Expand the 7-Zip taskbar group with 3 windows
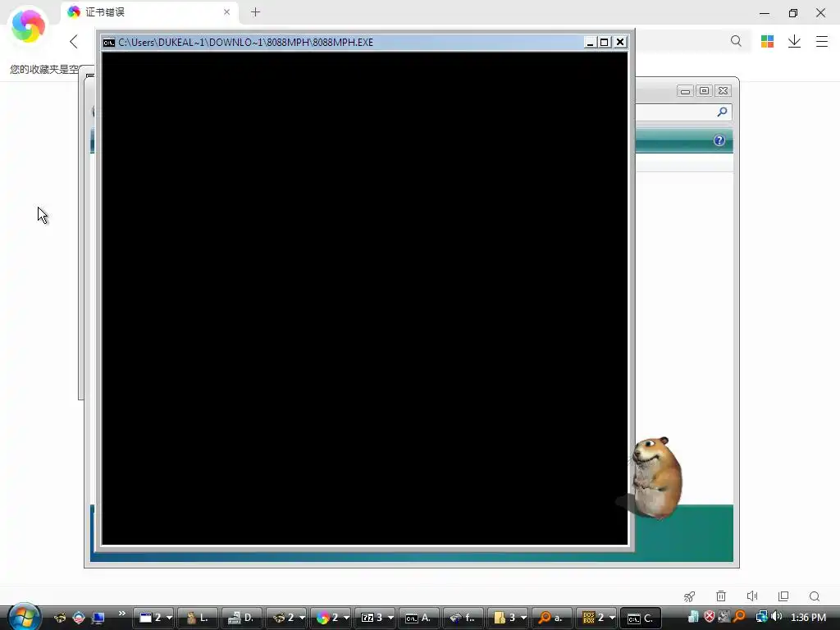 point(375,618)
